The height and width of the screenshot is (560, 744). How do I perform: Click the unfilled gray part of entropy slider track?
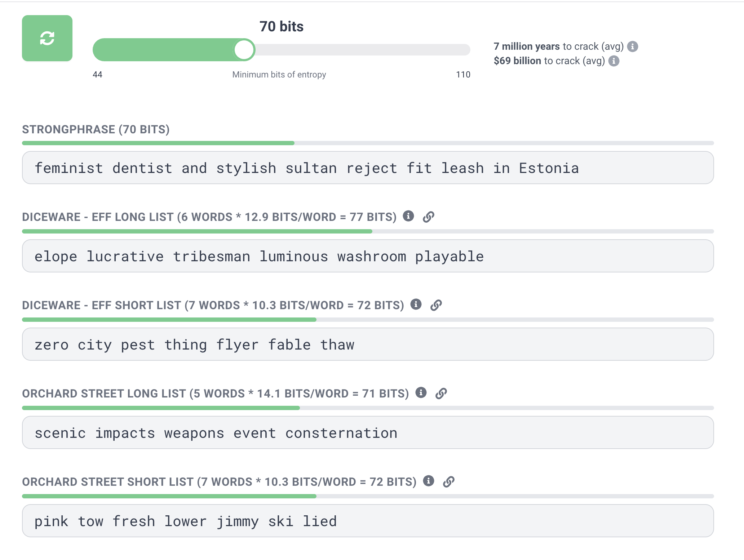(363, 50)
